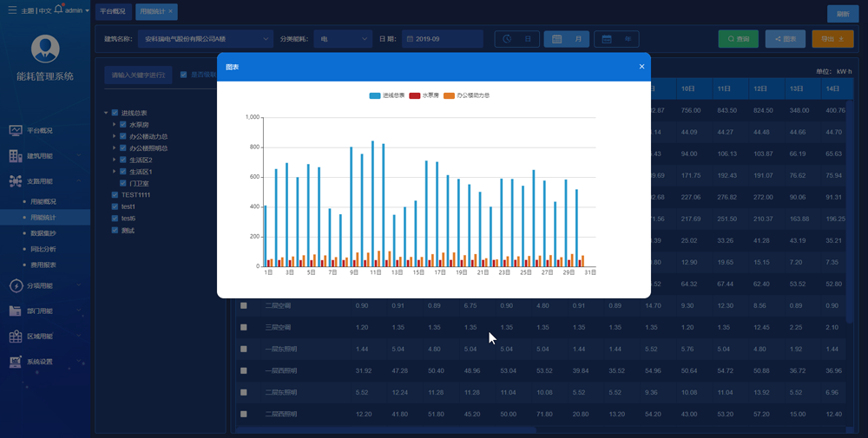Toggle the TEST1111 checkbox
Viewport: 868px width, 438px height.
[115, 194]
